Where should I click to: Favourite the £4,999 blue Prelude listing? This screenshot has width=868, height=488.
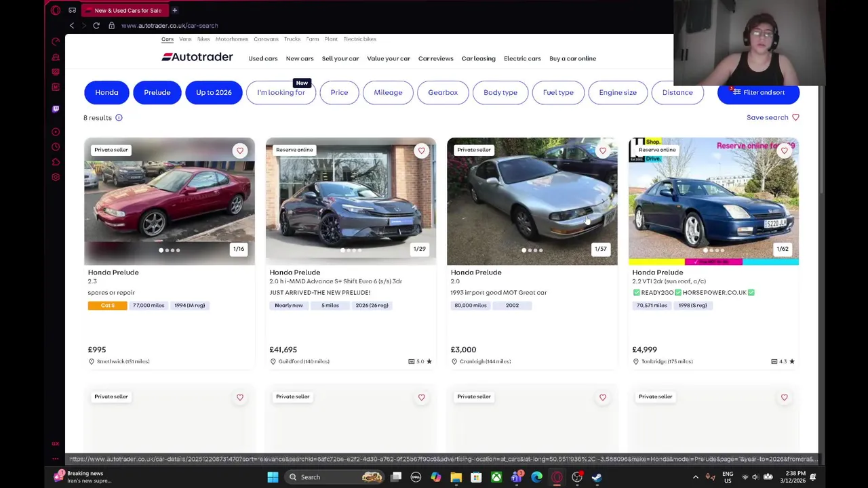[784, 150]
